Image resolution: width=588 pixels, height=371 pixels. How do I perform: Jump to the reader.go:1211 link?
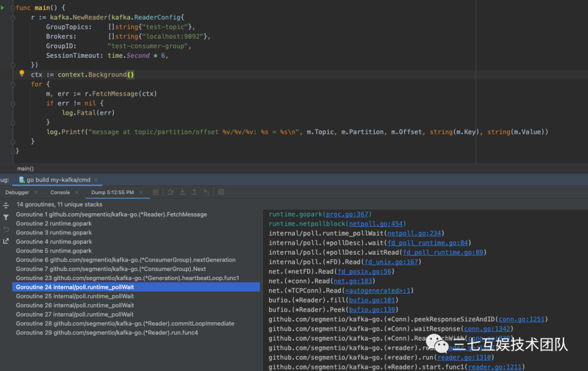494,367
